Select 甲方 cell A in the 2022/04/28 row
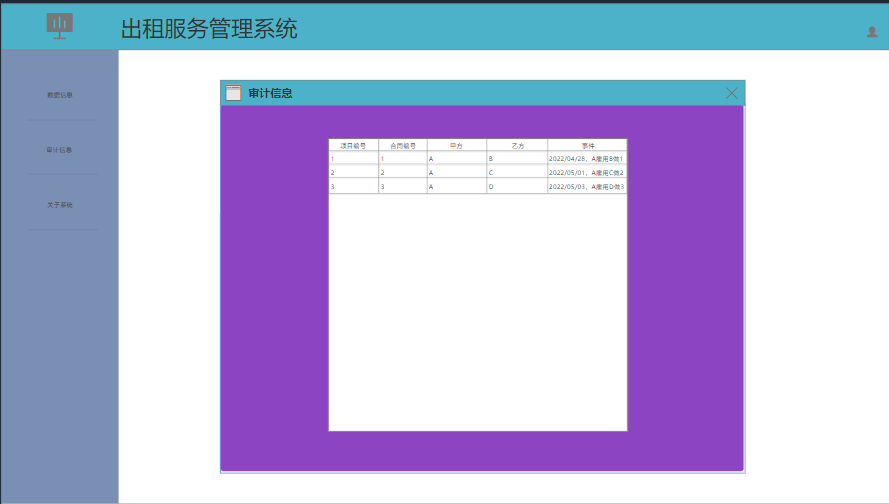Viewport: 889px width, 504px height. click(456, 159)
